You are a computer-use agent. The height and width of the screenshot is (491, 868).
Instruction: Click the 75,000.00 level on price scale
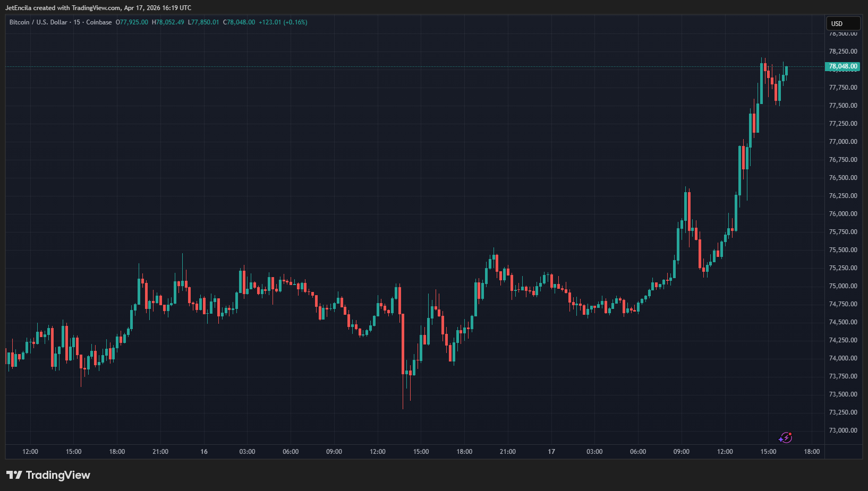point(843,286)
